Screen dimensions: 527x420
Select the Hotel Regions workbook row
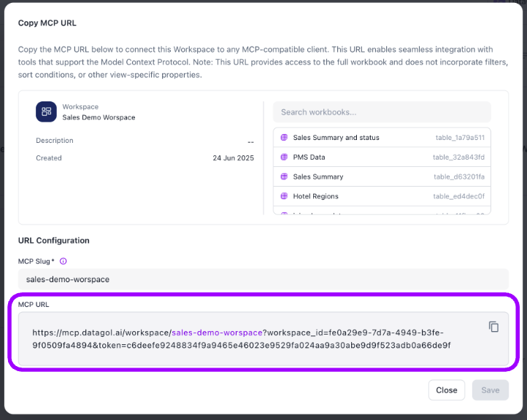[382, 196]
